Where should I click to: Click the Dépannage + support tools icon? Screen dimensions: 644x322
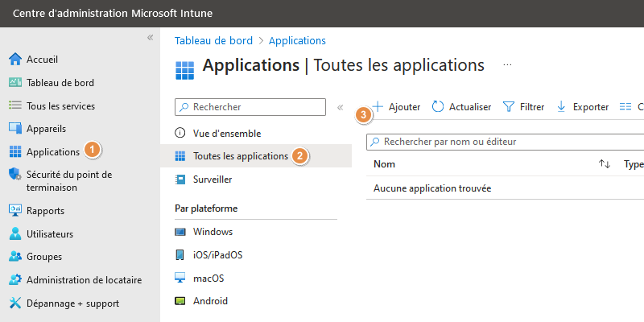pyautogui.click(x=15, y=303)
